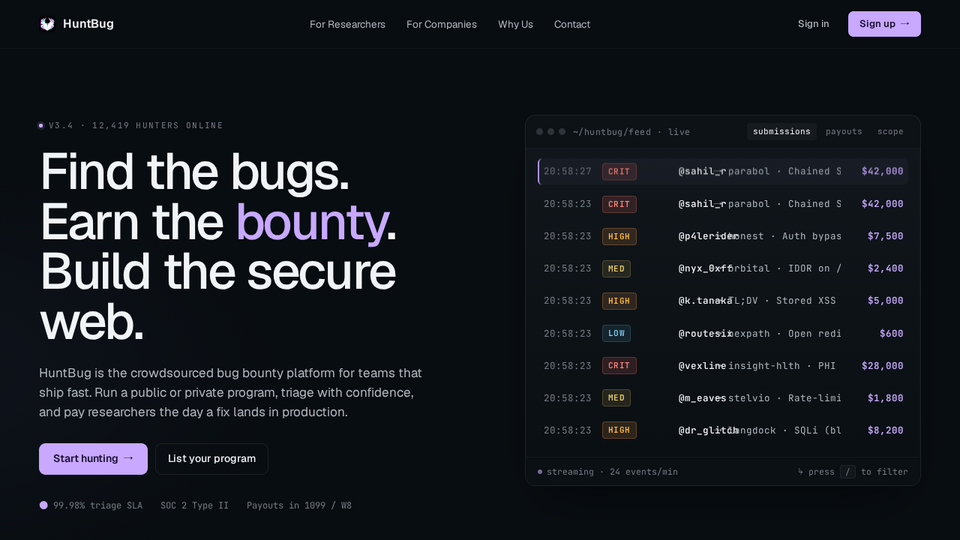Open the Contact nav link
960x540 pixels.
(572, 24)
